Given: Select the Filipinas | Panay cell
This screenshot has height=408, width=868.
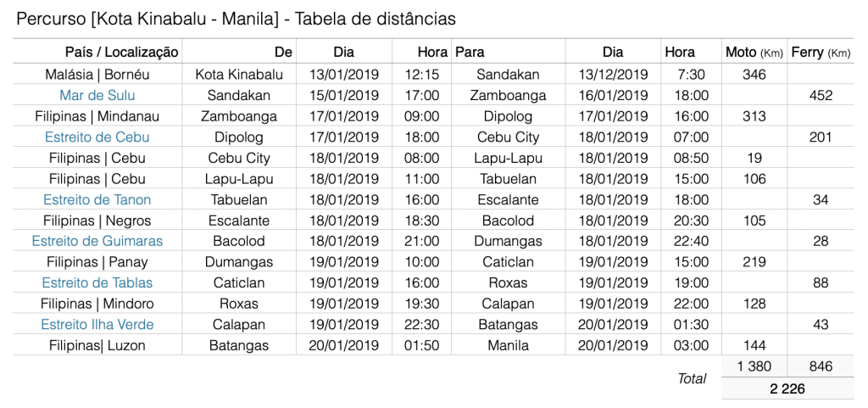Looking at the screenshot, I should point(97,262).
